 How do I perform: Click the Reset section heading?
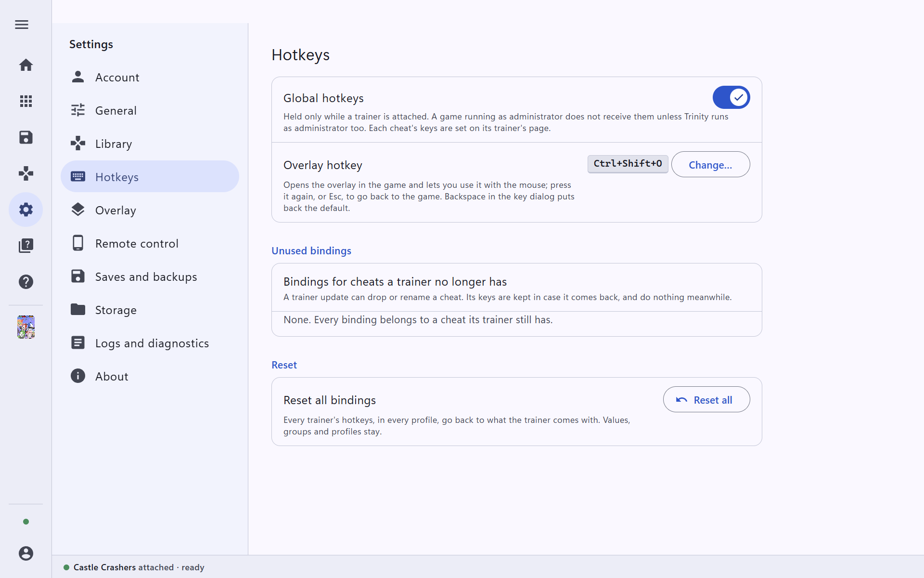tap(284, 365)
